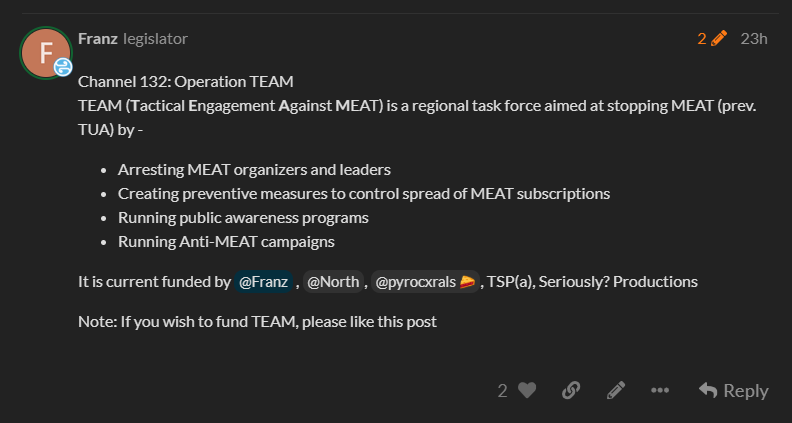792x423 pixels.
Task: Show more actions with ellipsis icon
Action: coord(660,390)
